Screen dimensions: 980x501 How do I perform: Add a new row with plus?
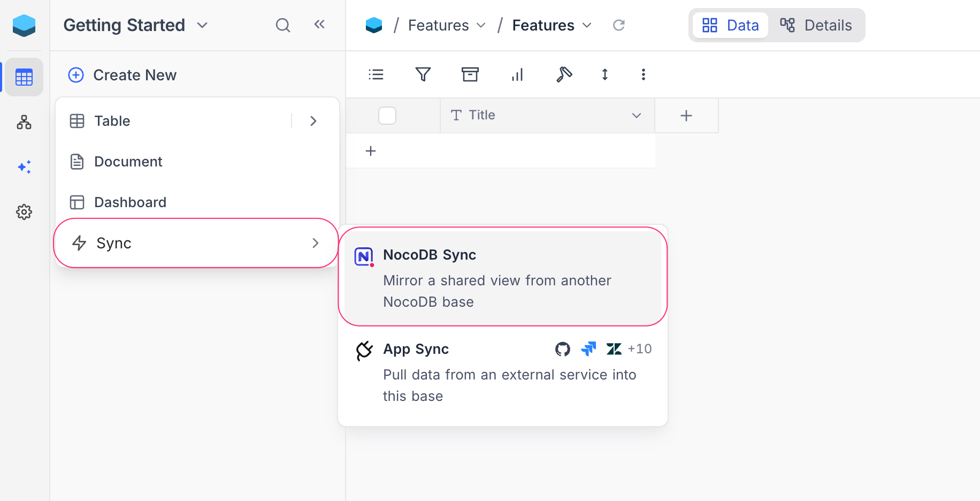[371, 151]
